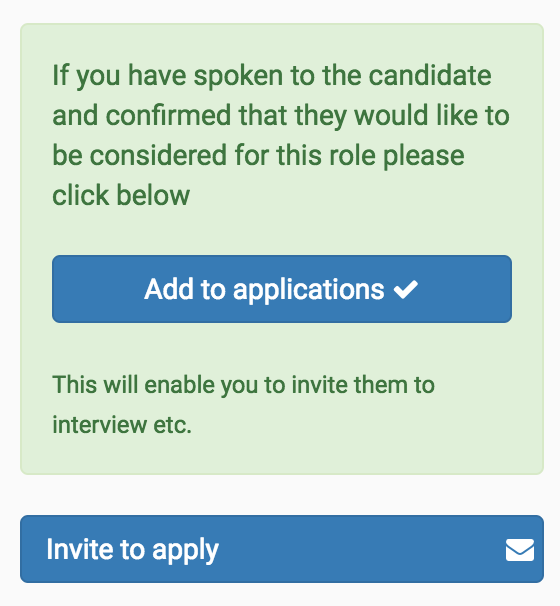The width and height of the screenshot is (560, 606).
Task: Click the word 'Invite' on the bottom button
Action: click(80, 549)
